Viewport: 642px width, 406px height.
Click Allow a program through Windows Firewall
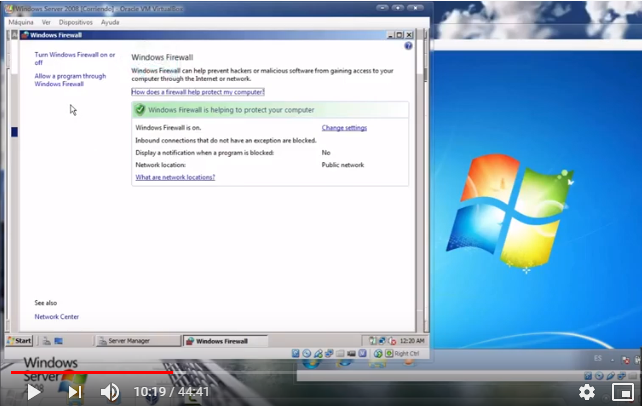[x=70, y=80]
